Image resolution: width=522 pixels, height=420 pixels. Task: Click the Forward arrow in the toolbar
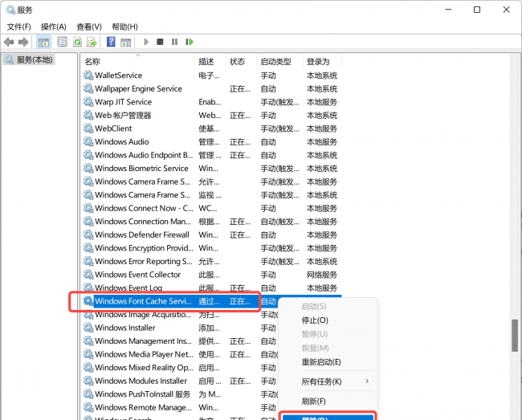[23, 42]
